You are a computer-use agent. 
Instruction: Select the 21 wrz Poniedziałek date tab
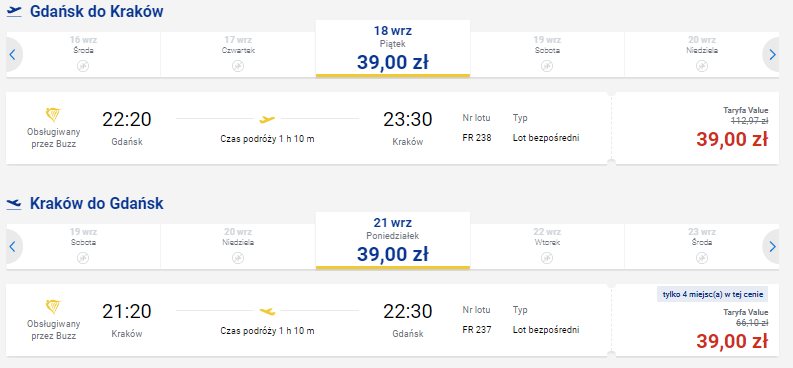[393, 241]
